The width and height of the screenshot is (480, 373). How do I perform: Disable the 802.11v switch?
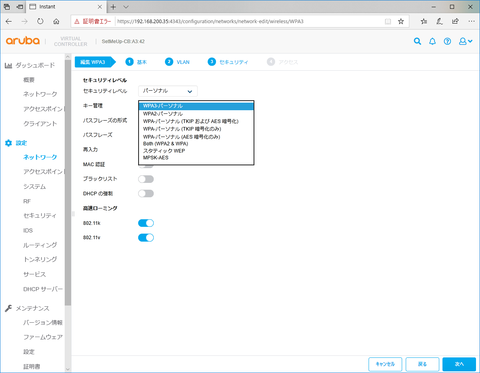(146, 238)
